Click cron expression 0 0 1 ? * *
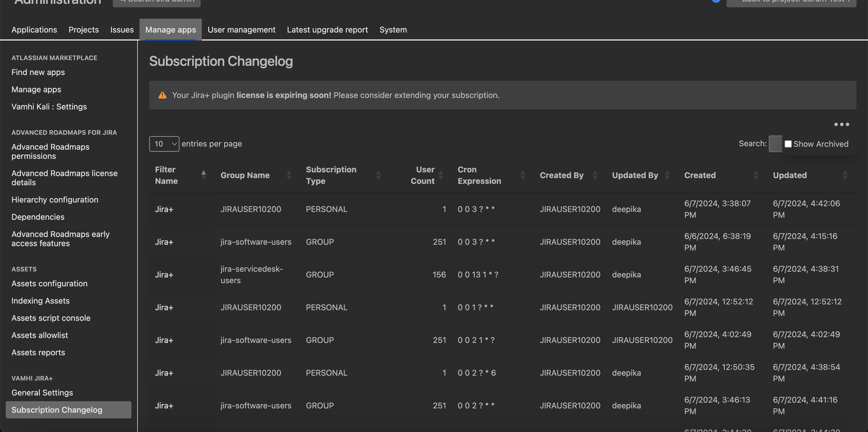Viewport: 868px width, 432px height. [x=476, y=307]
